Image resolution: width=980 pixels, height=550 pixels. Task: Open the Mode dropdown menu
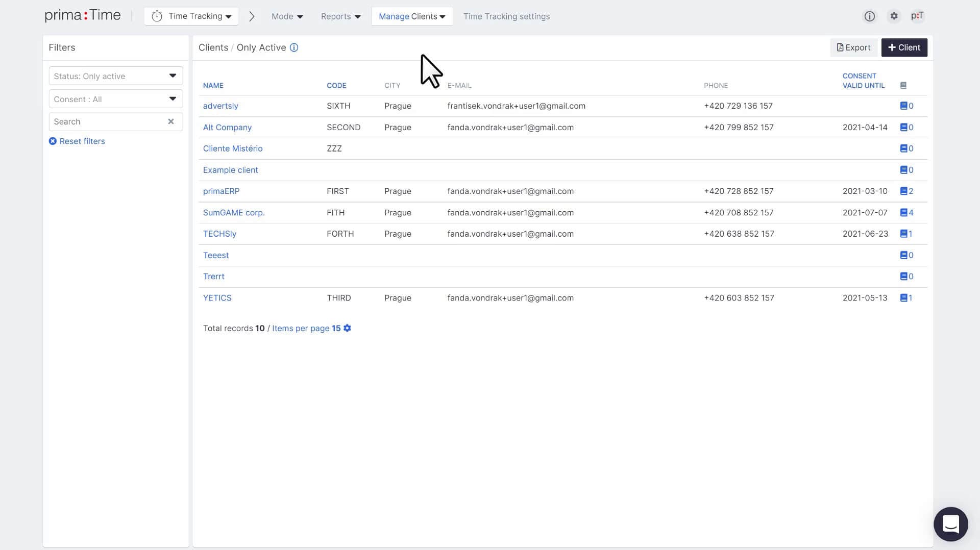(287, 16)
